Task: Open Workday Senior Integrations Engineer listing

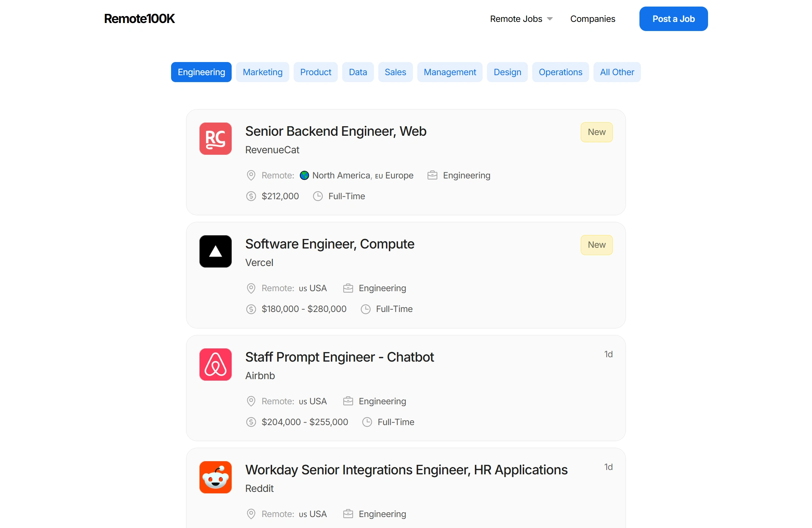Action: pyautogui.click(x=406, y=470)
